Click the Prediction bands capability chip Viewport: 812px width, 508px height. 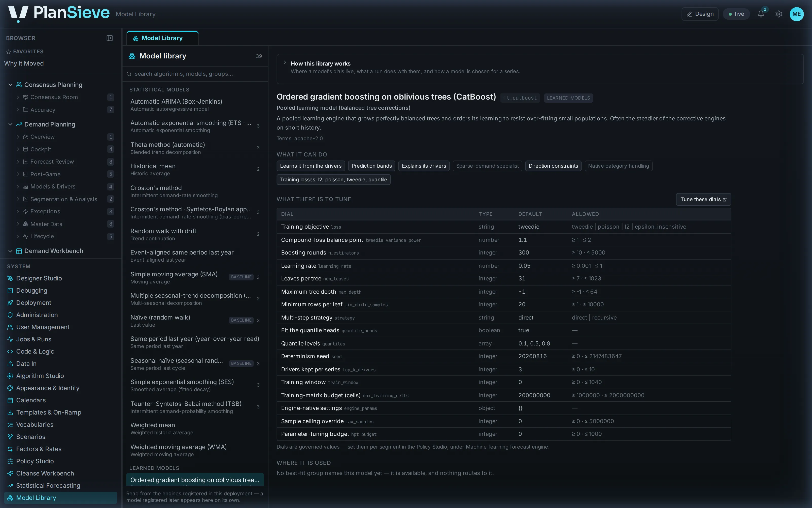pyautogui.click(x=371, y=166)
